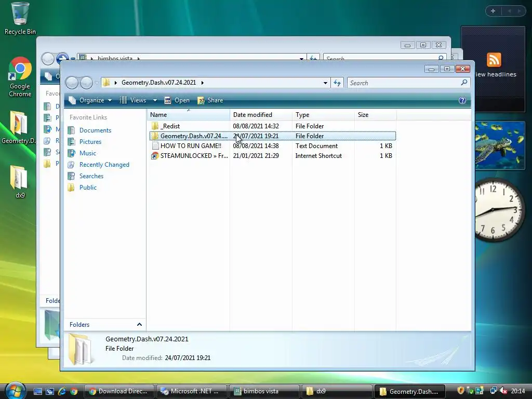Viewport: 532px width, 399px height.
Task: Select the 08/08/2021 14:38 date cell
Action: coord(256,145)
